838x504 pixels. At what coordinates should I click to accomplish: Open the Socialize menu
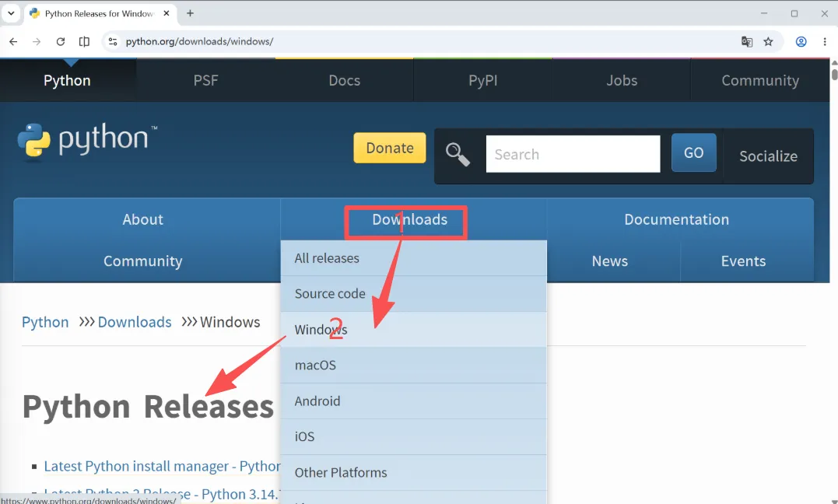pyautogui.click(x=768, y=156)
